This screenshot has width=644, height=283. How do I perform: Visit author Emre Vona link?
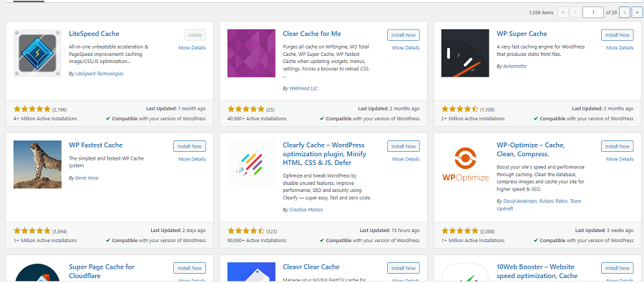(87, 178)
